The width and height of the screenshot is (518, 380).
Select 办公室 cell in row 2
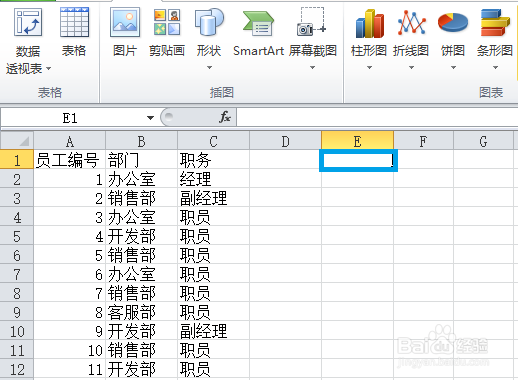click(142, 179)
